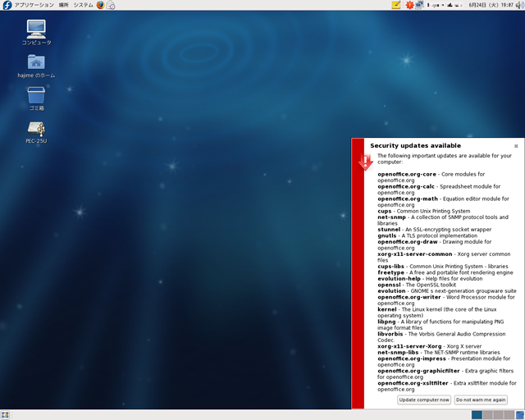The image size is (525, 420).
Task: Click the red update alert tray icon
Action: click(x=409, y=5)
